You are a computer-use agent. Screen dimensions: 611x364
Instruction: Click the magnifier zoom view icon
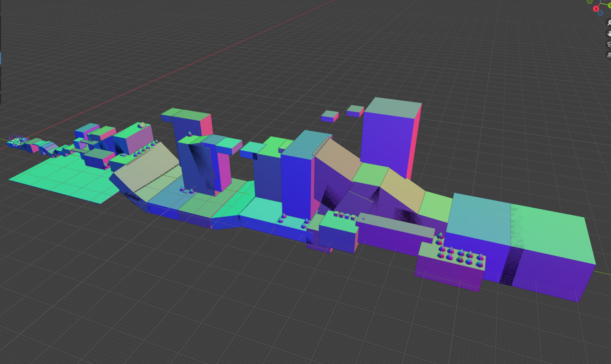pos(609,23)
